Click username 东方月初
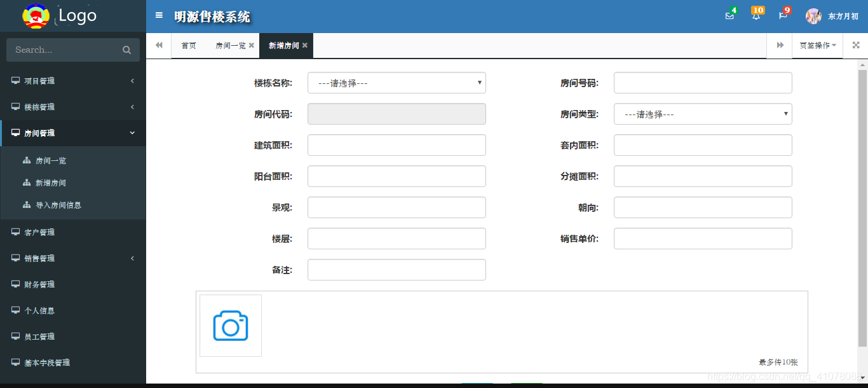The image size is (868, 388). (x=843, y=17)
